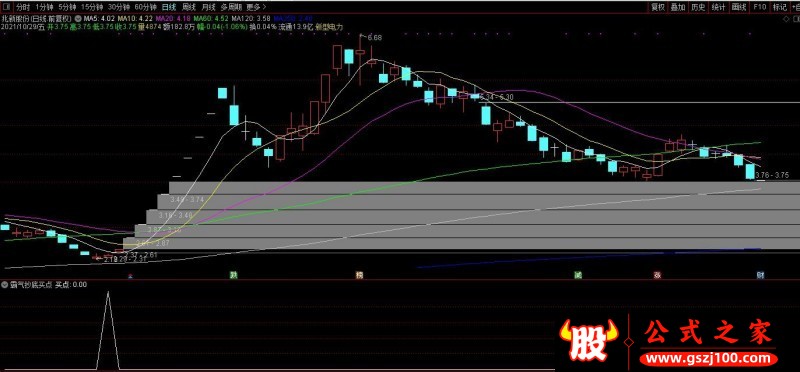This screenshot has width=800, height=372.
Task: Click the orange event marker below the peak
Action: coord(359,275)
